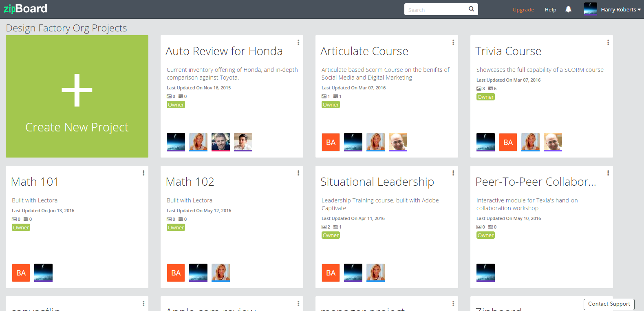Open options menu for Articulate Course
This screenshot has height=311, width=644.
click(x=453, y=42)
